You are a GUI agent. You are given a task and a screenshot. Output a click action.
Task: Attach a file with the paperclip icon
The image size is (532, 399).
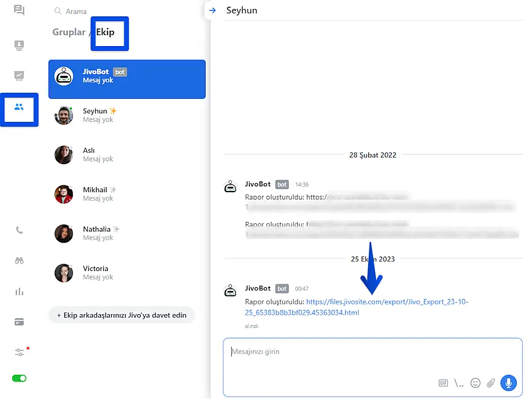[x=491, y=383]
